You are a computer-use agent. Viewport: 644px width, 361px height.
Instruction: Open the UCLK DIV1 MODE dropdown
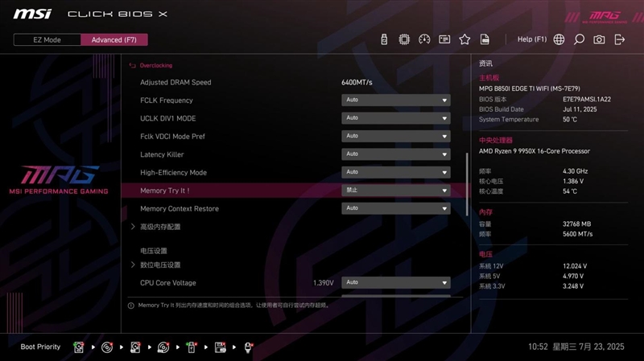click(x=396, y=118)
